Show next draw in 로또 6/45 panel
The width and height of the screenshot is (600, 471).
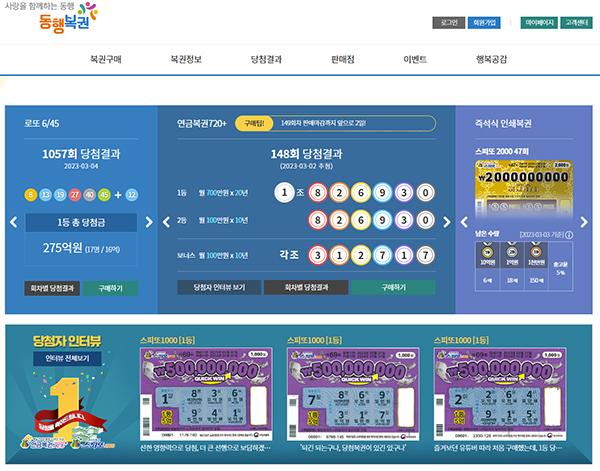(149, 222)
